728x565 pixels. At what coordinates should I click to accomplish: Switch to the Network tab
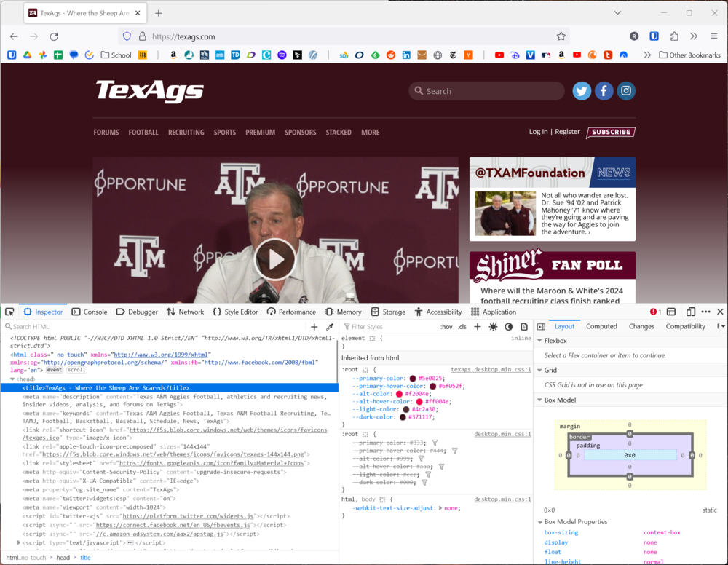pos(185,312)
